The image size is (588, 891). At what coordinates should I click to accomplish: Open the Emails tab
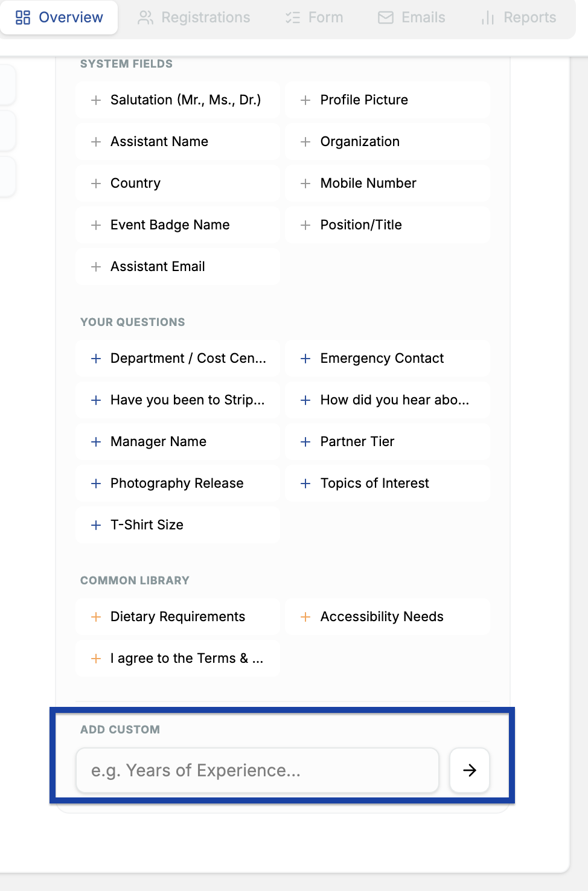coord(412,18)
